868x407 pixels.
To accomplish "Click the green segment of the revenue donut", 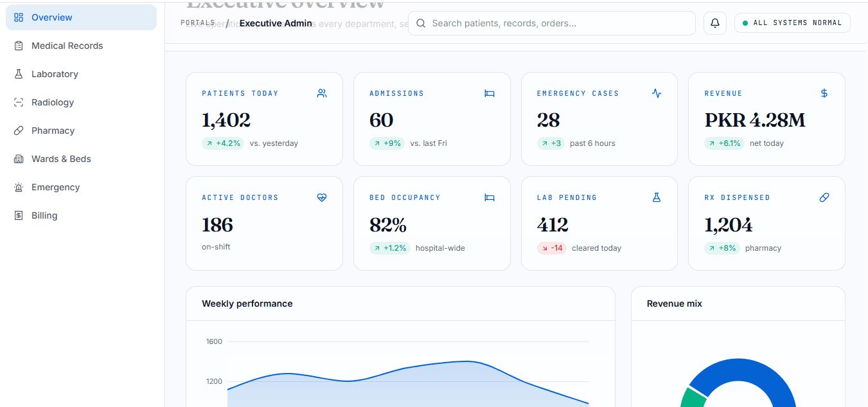I will [x=695, y=397].
